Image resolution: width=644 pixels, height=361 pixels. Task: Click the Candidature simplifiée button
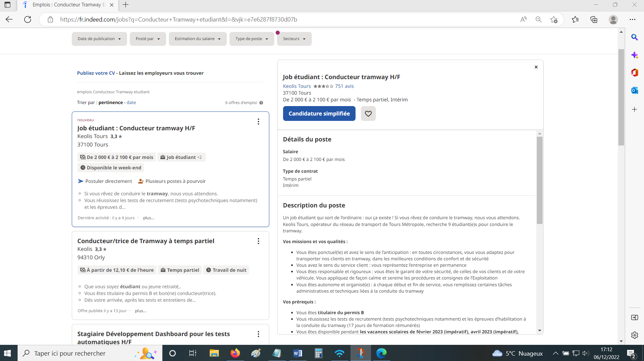[x=319, y=113]
